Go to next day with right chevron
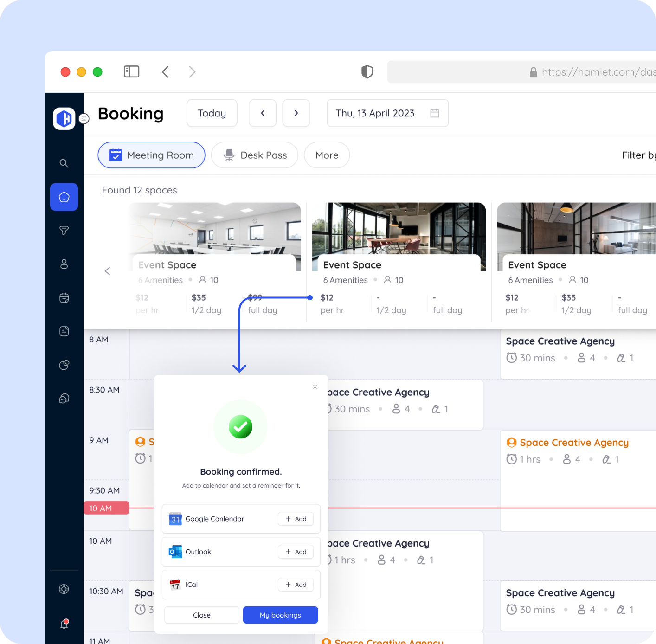656x644 pixels. click(296, 113)
